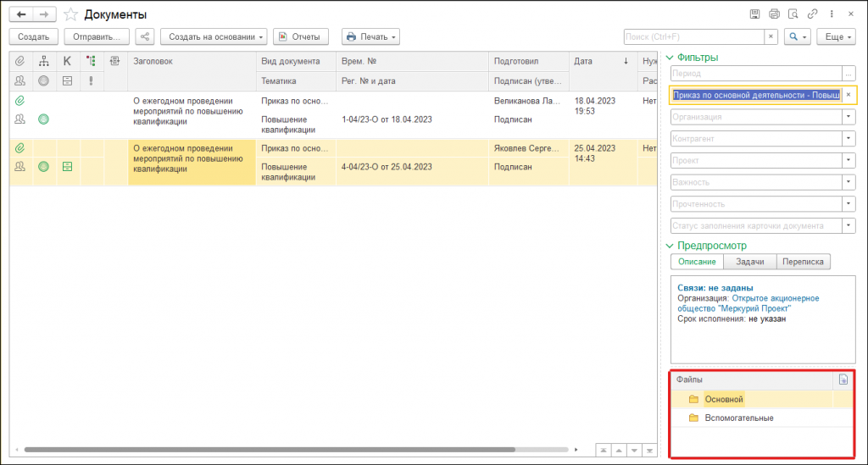Click the Отправить... button
Screen dimensions: 868x465
point(97,36)
